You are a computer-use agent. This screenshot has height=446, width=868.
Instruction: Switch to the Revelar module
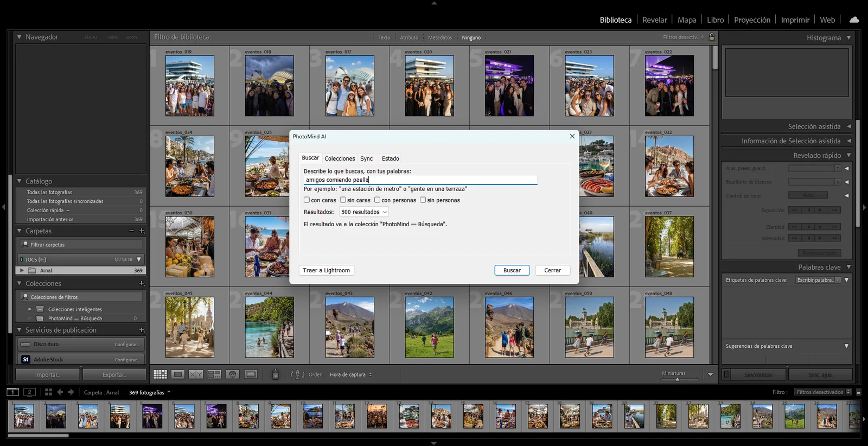tap(655, 20)
